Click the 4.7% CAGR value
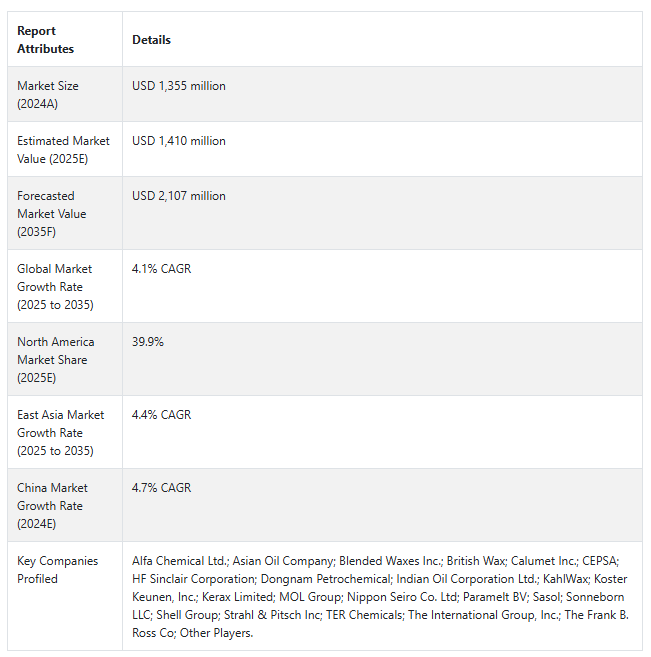The height and width of the screenshot is (657, 651). click(161, 487)
